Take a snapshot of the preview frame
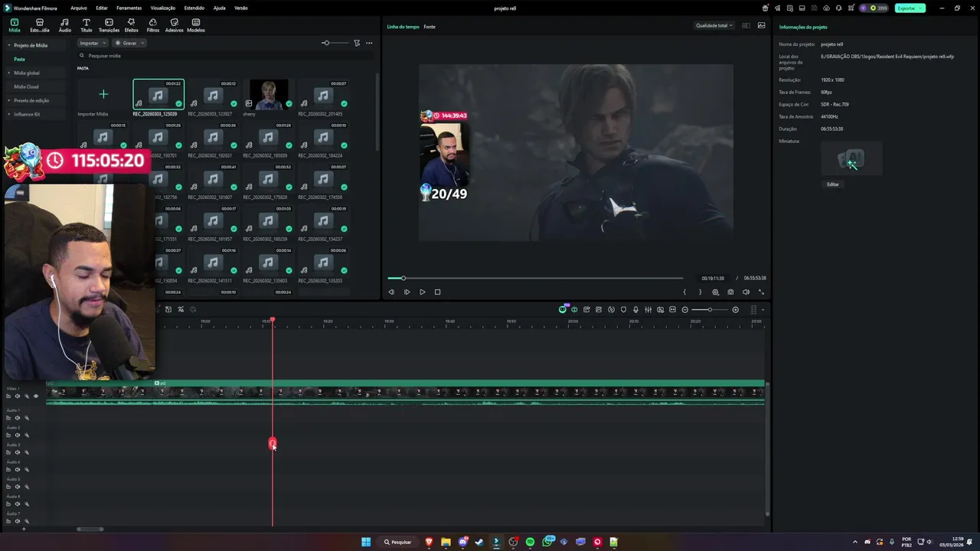The image size is (980, 551). [730, 292]
